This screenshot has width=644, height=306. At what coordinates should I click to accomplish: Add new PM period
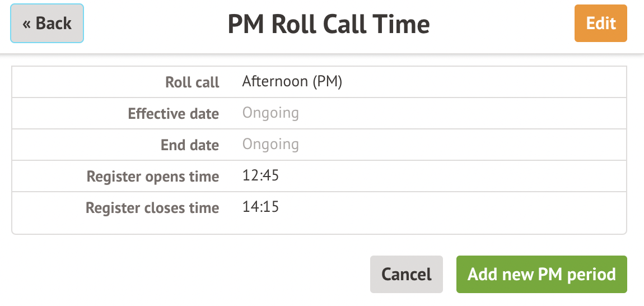pyautogui.click(x=541, y=274)
